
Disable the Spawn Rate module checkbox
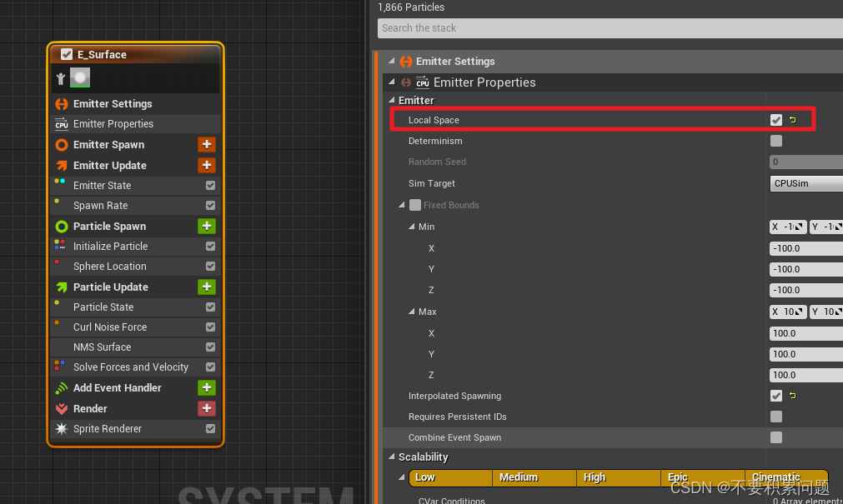[x=210, y=205]
